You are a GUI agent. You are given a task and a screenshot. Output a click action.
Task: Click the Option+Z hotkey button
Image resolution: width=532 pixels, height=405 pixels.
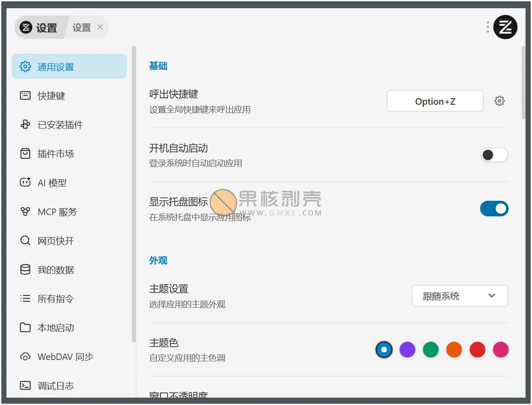pos(435,101)
